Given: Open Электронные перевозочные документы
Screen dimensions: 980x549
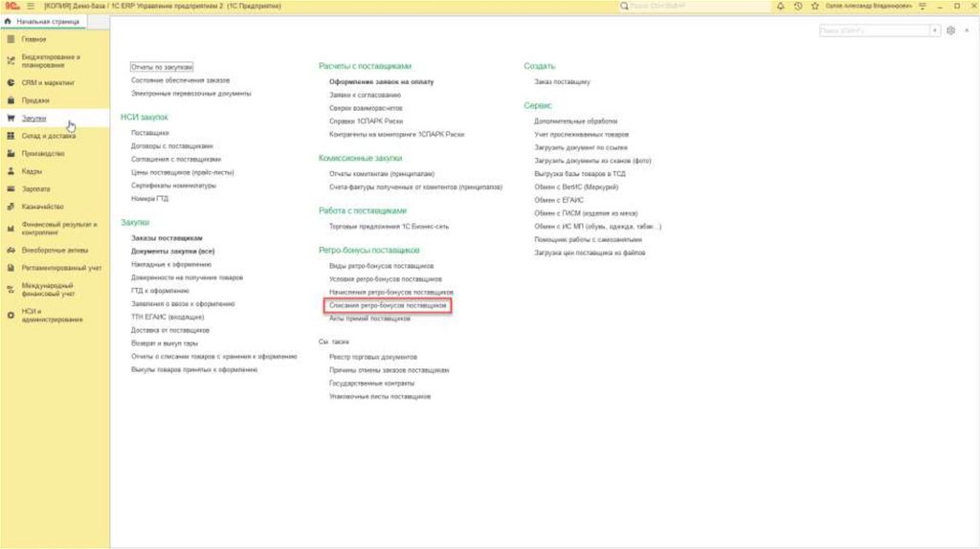Looking at the screenshot, I should [191, 93].
